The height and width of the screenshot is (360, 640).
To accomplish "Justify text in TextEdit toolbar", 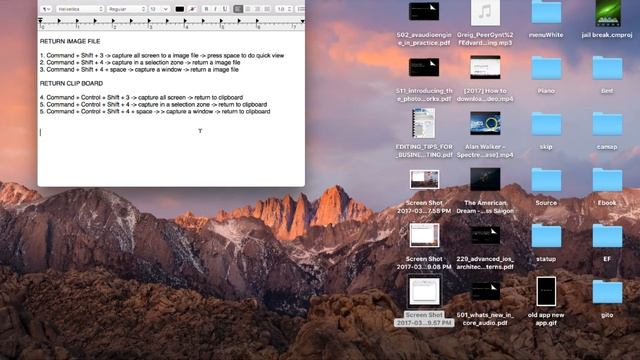I will (267, 9).
